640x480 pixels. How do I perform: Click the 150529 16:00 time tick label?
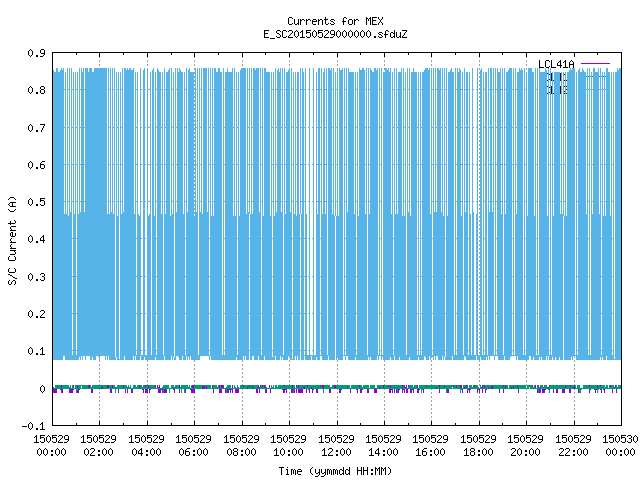[x=430, y=446]
